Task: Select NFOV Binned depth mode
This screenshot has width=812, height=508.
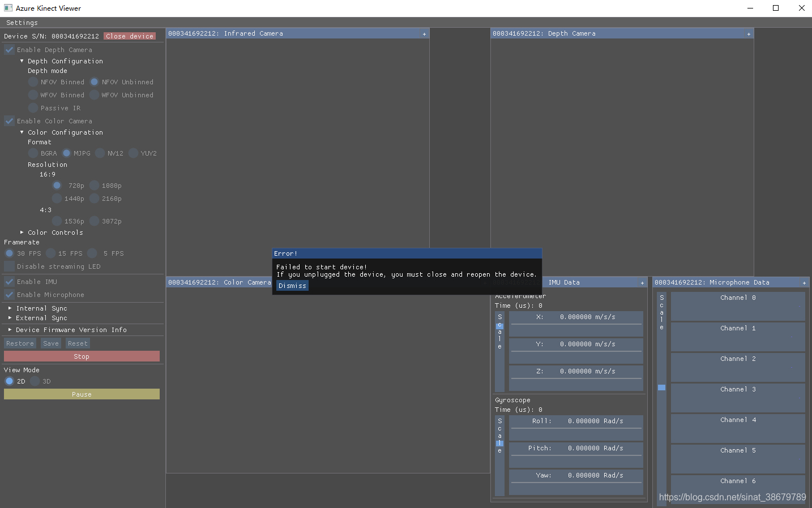Action: tap(33, 82)
